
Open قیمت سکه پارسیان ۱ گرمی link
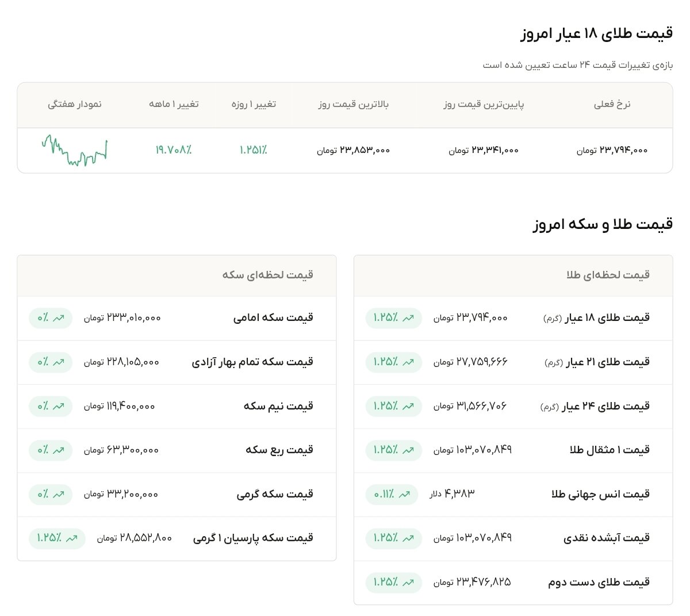tap(253, 538)
